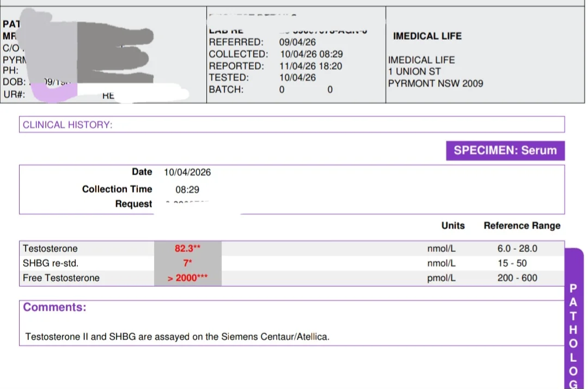The width and height of the screenshot is (588, 389).
Task: Click the CLINICAL HISTORY field
Action: click(291, 125)
